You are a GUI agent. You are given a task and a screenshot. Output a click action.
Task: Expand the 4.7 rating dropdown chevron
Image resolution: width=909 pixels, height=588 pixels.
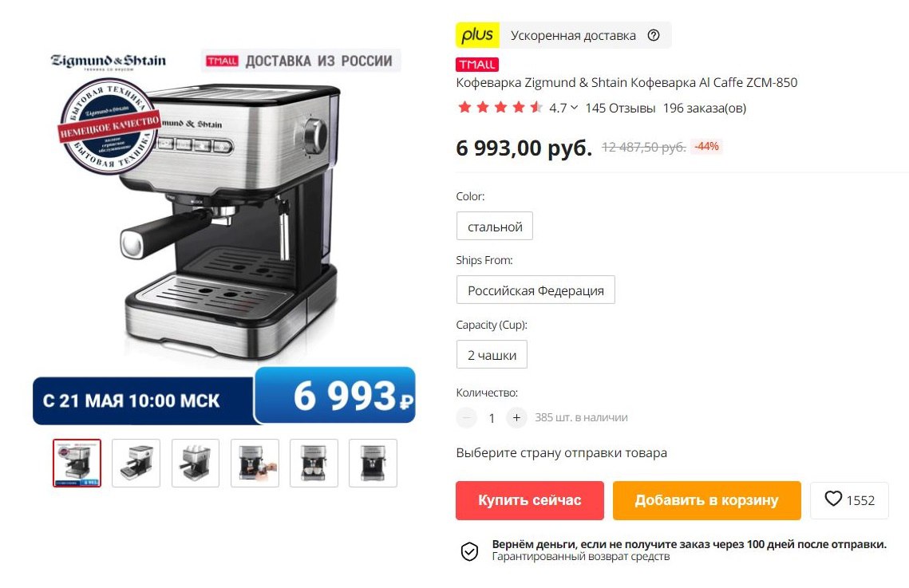574,108
